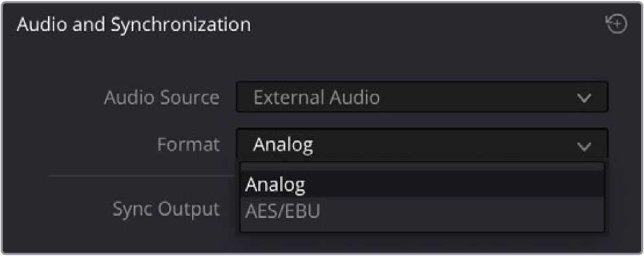Click the popup list's top edge above Analog
The image size is (644, 256).
422,166
